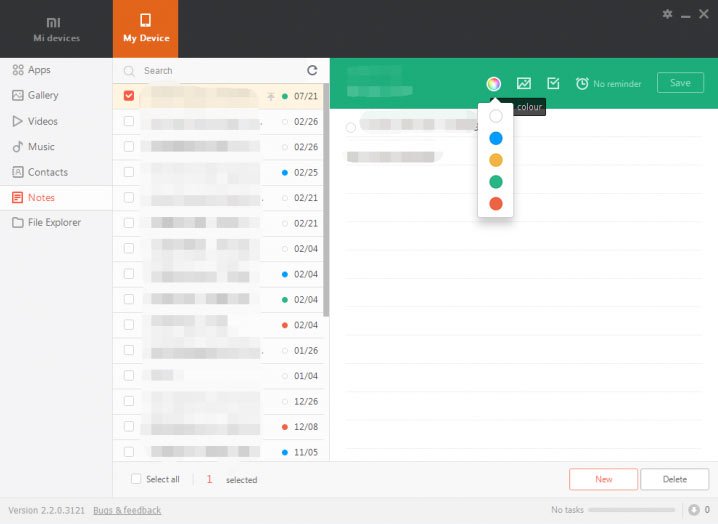Open the note dated 12/08
The image size is (718, 524).
click(218, 427)
